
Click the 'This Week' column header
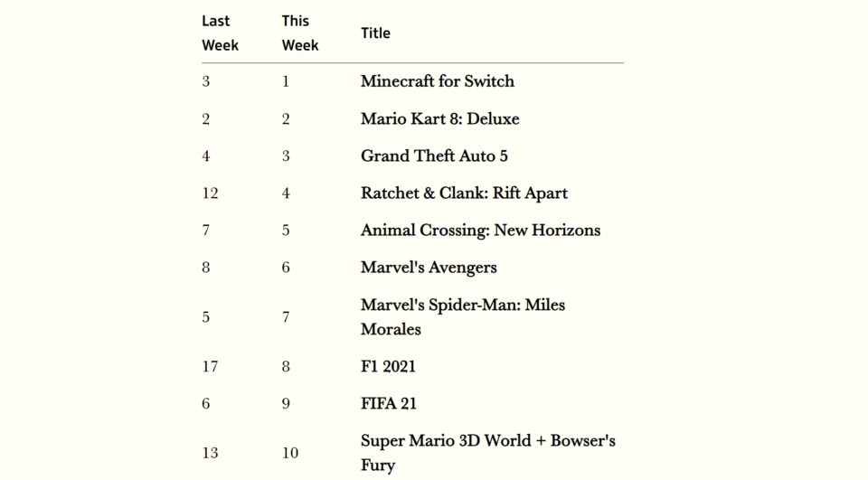coord(299,33)
